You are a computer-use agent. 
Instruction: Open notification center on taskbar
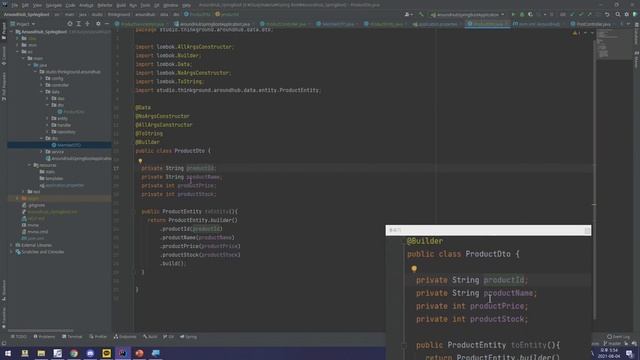630,354
